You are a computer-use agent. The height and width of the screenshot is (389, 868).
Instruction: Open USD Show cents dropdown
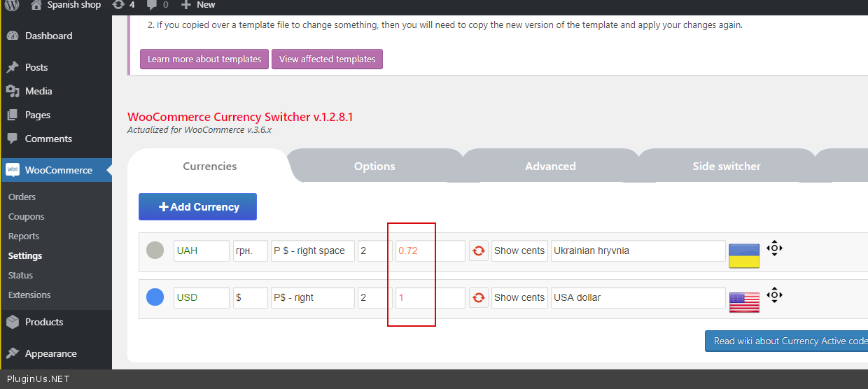click(519, 297)
